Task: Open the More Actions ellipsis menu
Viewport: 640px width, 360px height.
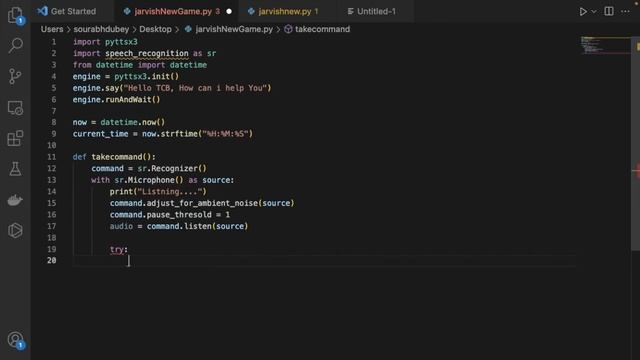Action: 625,11
